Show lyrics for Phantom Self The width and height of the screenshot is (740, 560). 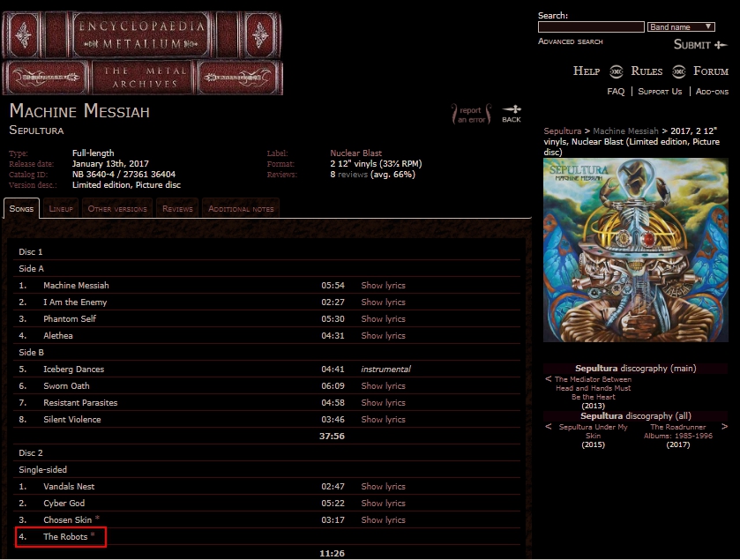coord(383,319)
